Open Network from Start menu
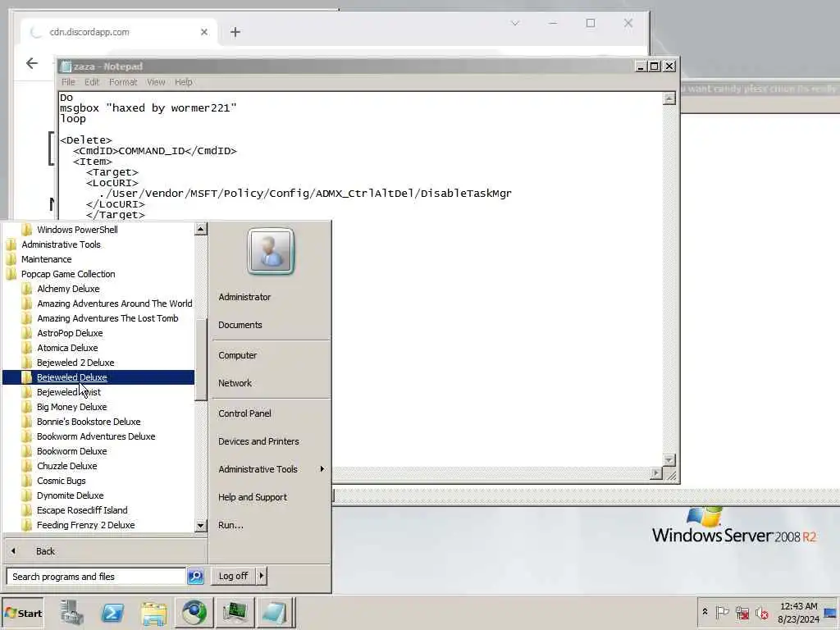840x630 pixels. point(235,384)
